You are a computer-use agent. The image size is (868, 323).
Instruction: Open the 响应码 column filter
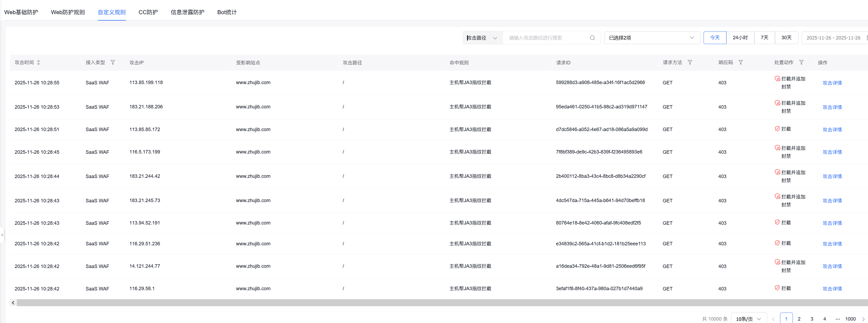[741, 62]
